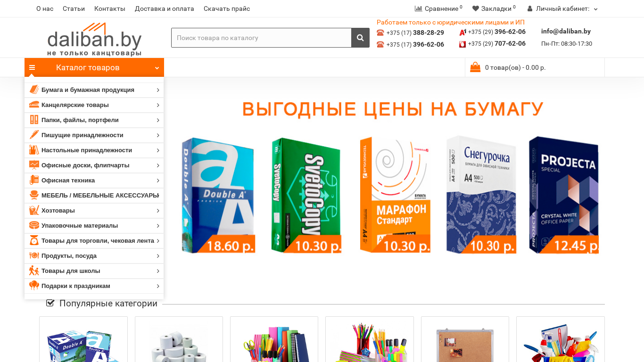Click the SvetoCopy paper pack in banner
Image resolution: width=644 pixels, height=362 pixels.
(x=306, y=195)
